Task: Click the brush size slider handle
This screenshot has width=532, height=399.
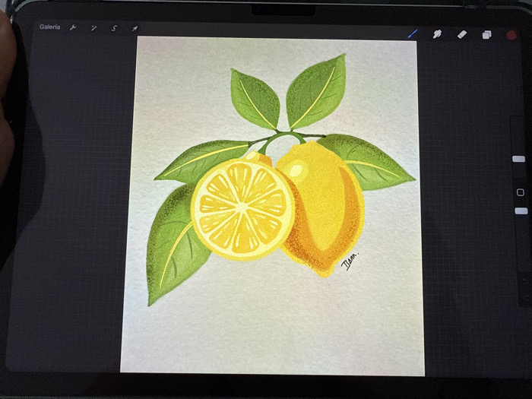Action: pyautogui.click(x=518, y=159)
